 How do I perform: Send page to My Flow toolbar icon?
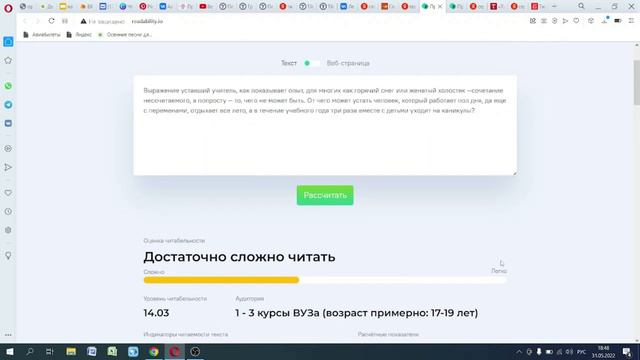565,21
